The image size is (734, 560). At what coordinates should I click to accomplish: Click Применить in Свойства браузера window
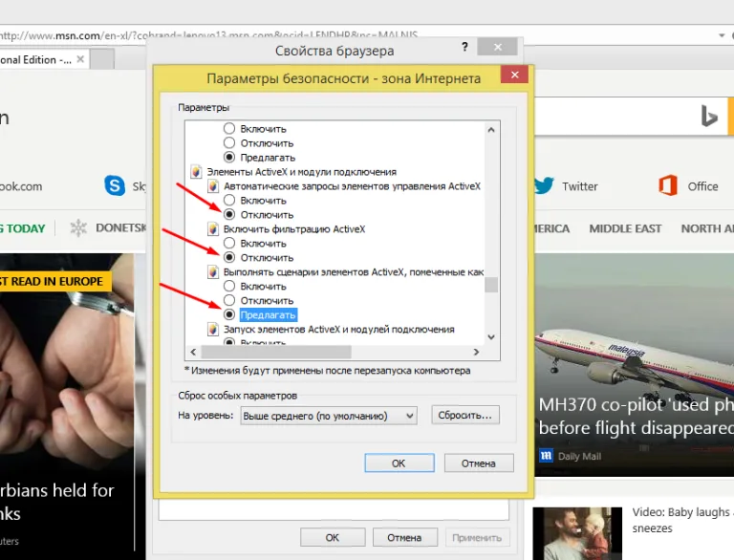pyautogui.click(x=477, y=537)
